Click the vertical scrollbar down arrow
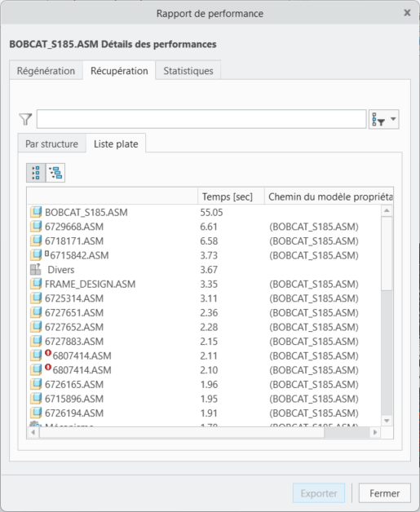Image resolution: width=420 pixels, height=512 pixels. (x=387, y=421)
